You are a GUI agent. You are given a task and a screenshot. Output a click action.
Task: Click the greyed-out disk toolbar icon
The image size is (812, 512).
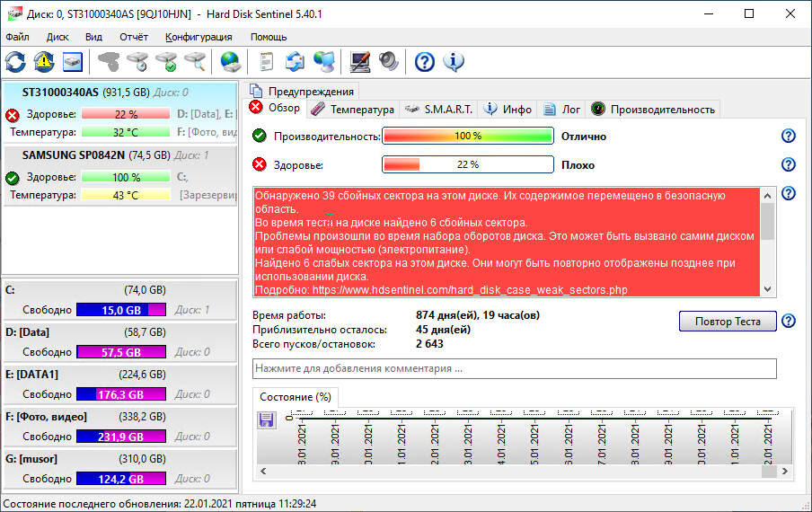point(108,62)
